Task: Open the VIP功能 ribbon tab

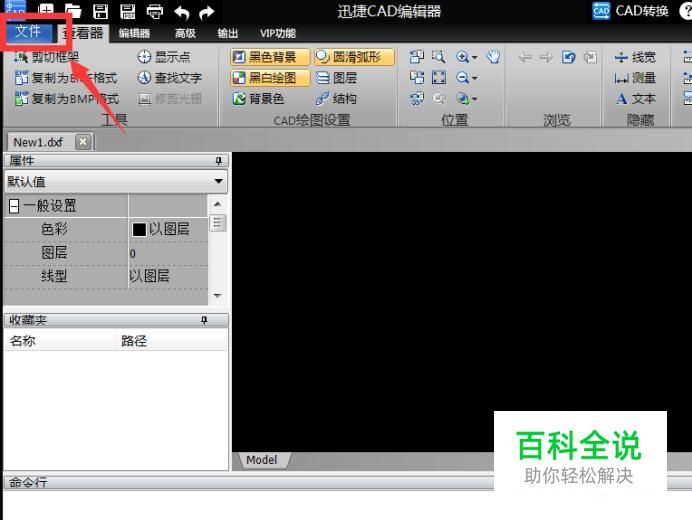Action: click(x=278, y=33)
